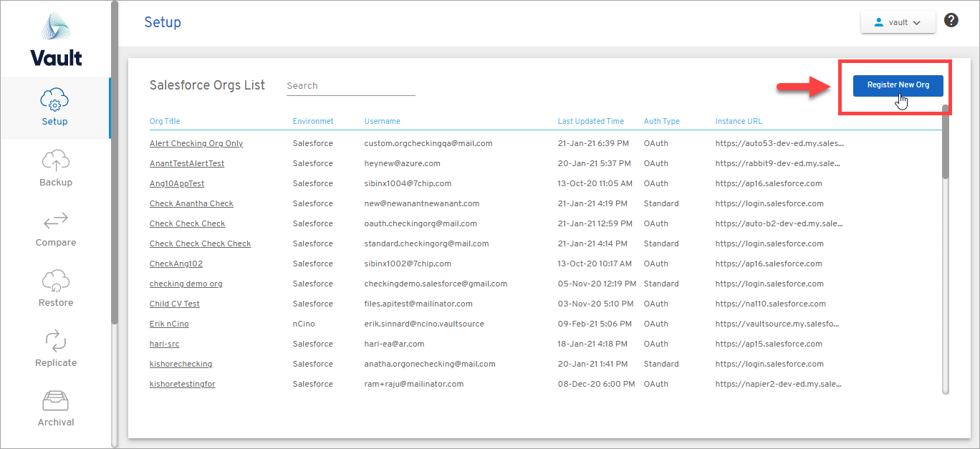Click the orgs list vertical scrollbar
This screenshot has width=980, height=449.
(946, 143)
